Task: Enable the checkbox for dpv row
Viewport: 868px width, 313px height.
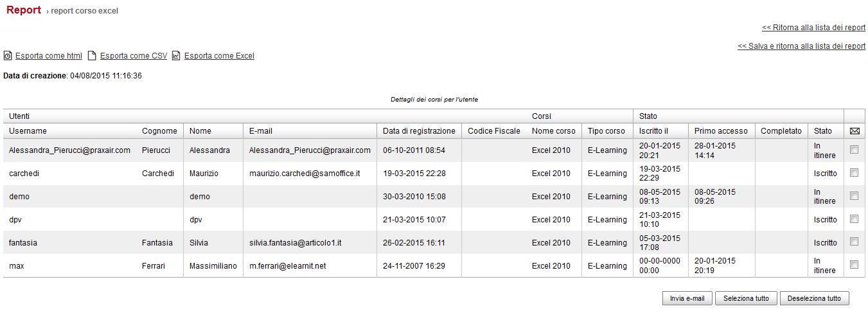Action: 854,219
